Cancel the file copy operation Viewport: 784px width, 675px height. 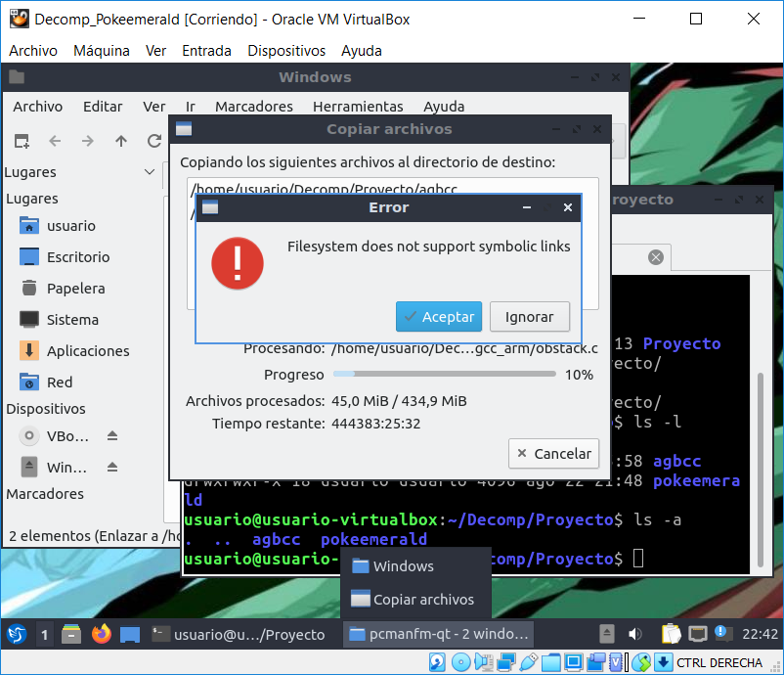point(554,453)
